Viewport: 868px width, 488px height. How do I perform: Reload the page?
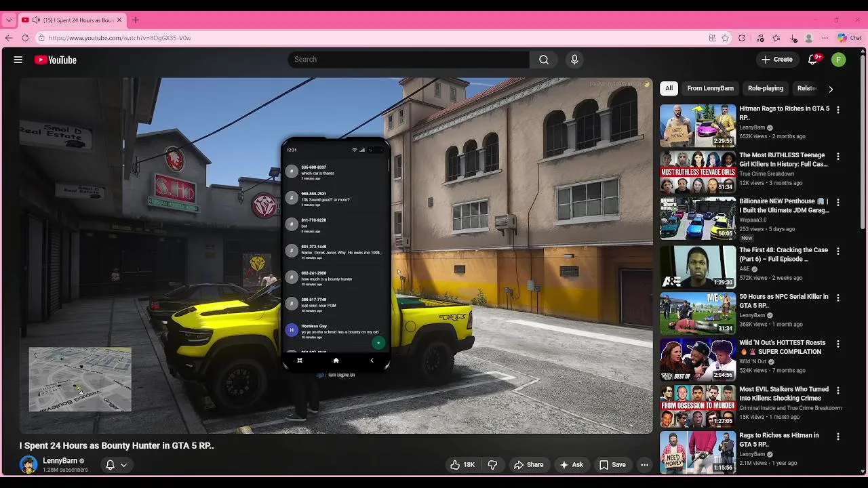[25, 38]
